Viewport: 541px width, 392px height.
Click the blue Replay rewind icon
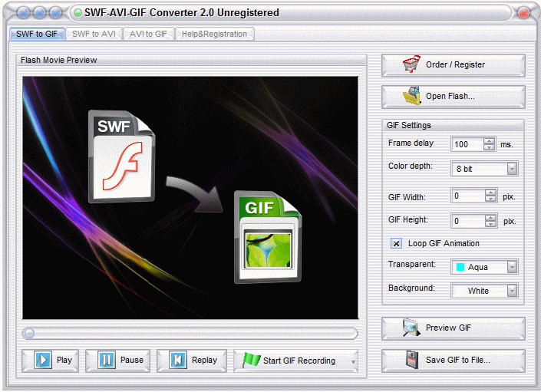178,360
